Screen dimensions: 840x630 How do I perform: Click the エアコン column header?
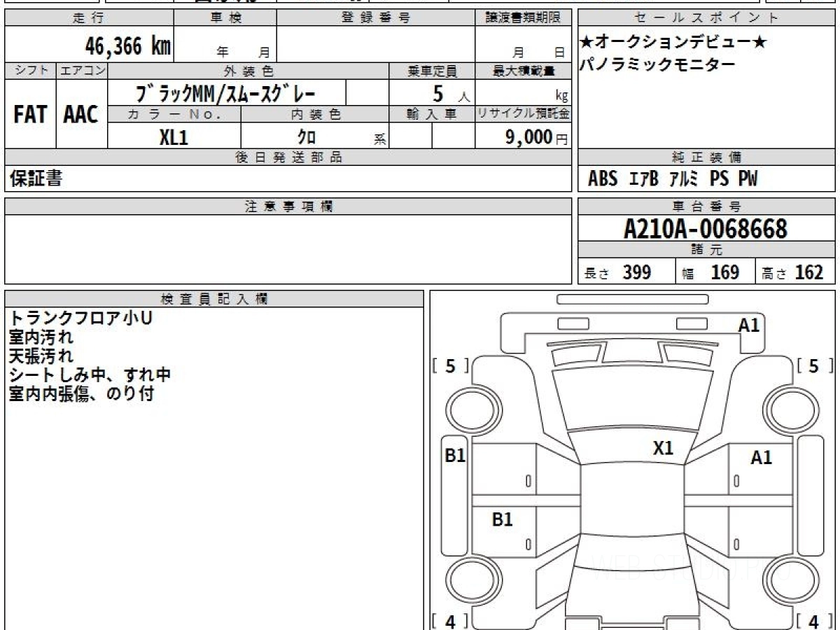coord(82,71)
